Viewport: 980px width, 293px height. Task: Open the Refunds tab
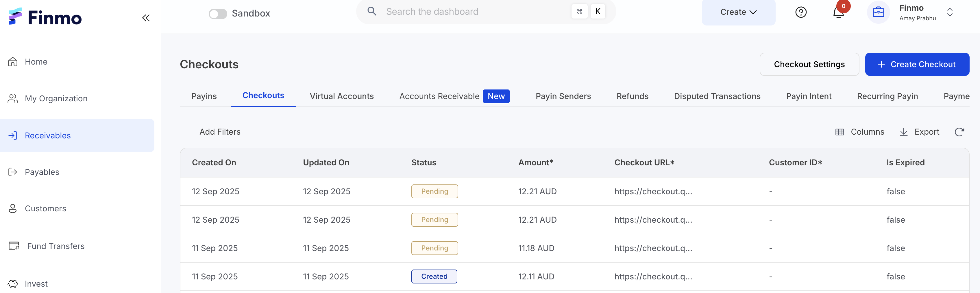pos(632,96)
